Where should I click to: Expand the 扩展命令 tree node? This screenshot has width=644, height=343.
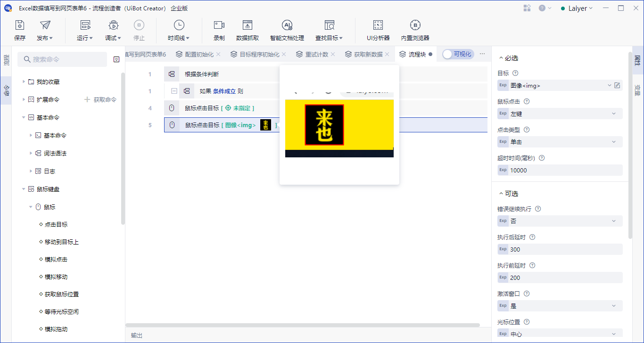click(x=24, y=100)
